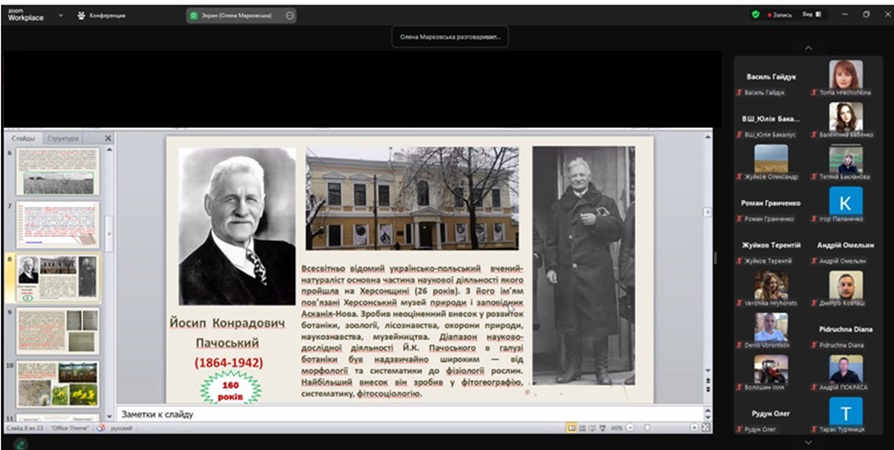Click the red years text (1864-1942)
Viewport: 894px width, 450px height.
[x=229, y=363]
